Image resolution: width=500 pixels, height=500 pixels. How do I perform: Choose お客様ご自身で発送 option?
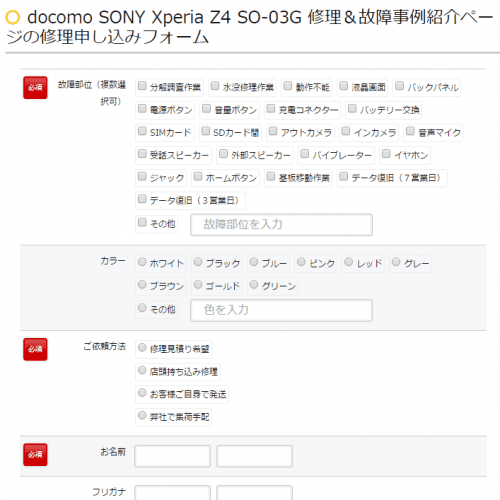coord(142,393)
